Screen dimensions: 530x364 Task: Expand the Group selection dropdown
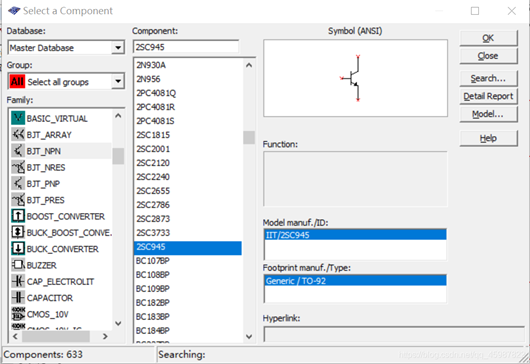[x=118, y=81]
